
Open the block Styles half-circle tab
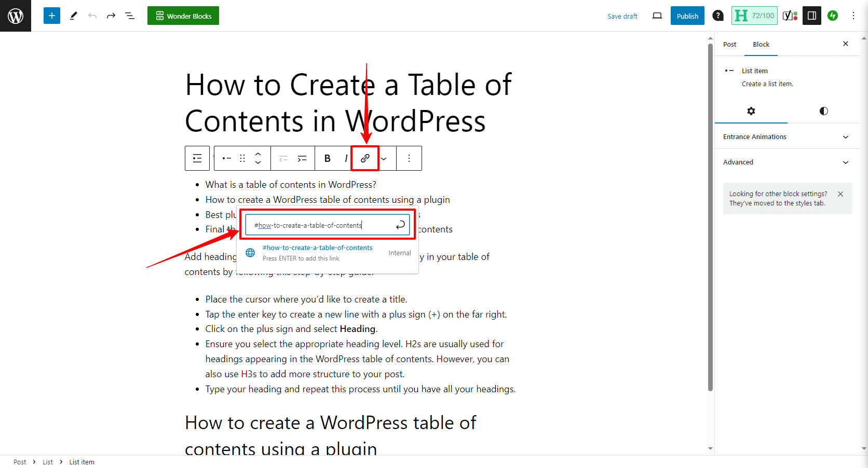coord(824,111)
